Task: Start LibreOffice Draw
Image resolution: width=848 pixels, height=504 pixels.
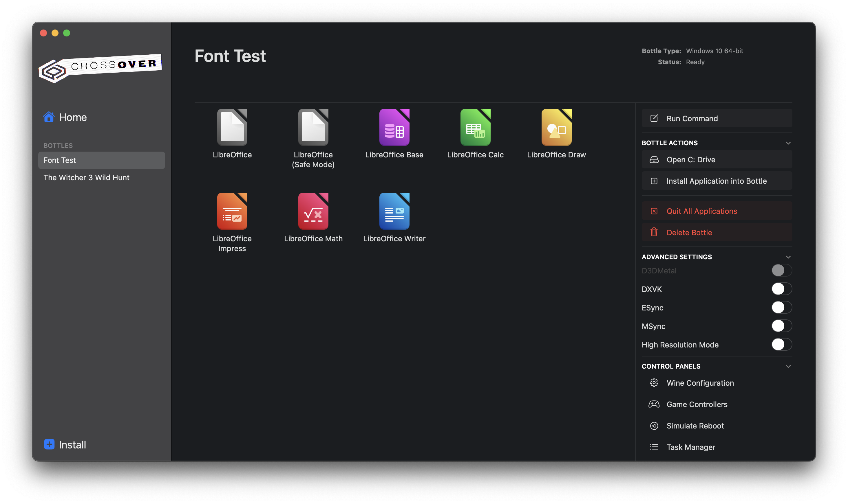Action: click(x=556, y=127)
